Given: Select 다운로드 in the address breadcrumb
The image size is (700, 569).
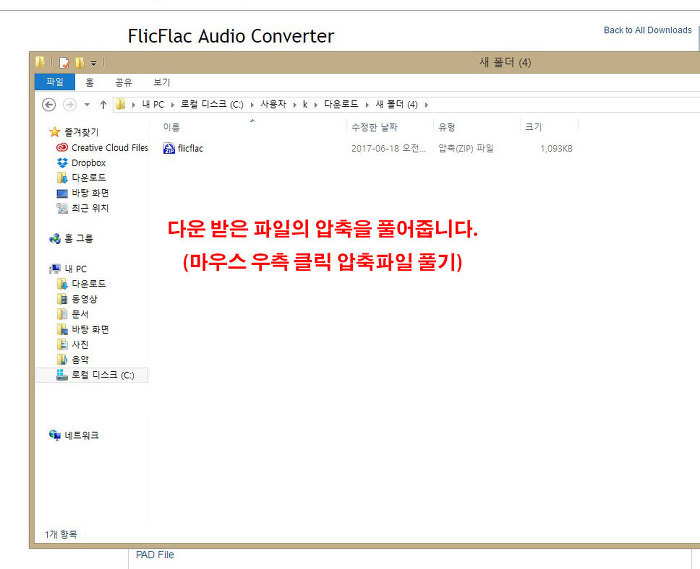Looking at the screenshot, I should point(341,104).
